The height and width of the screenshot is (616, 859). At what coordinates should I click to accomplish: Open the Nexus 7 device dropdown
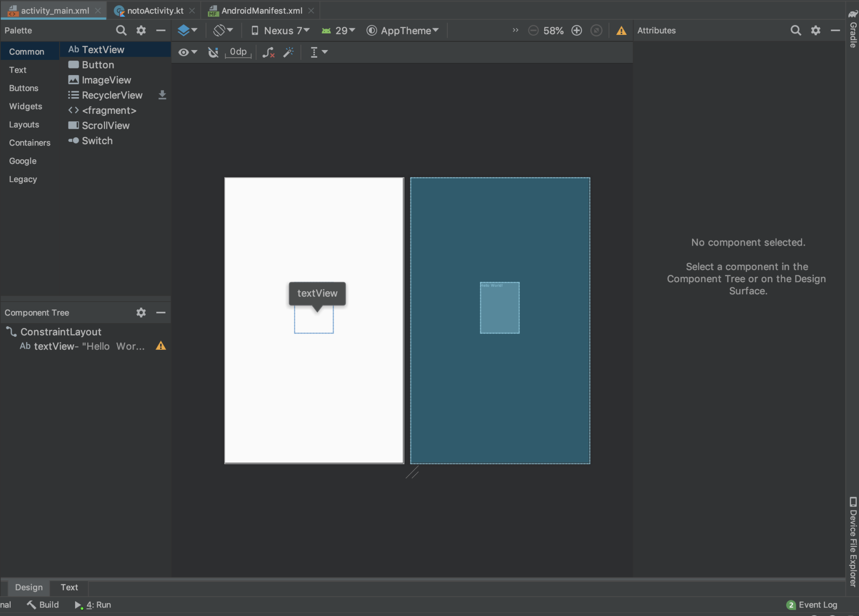point(280,30)
